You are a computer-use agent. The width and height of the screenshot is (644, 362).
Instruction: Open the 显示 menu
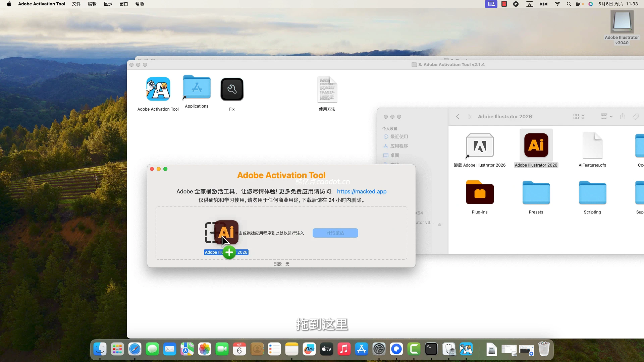pyautogui.click(x=108, y=4)
